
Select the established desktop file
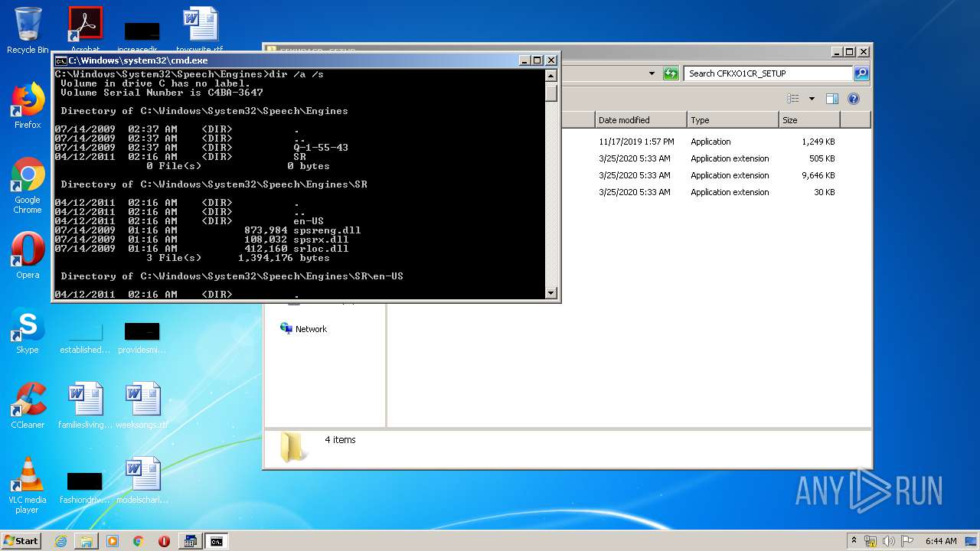coord(85,337)
